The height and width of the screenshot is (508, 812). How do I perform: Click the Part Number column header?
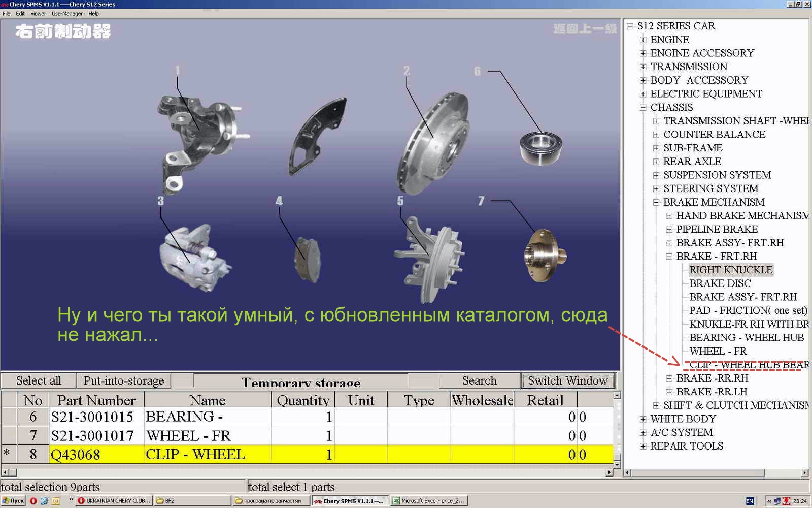click(96, 400)
